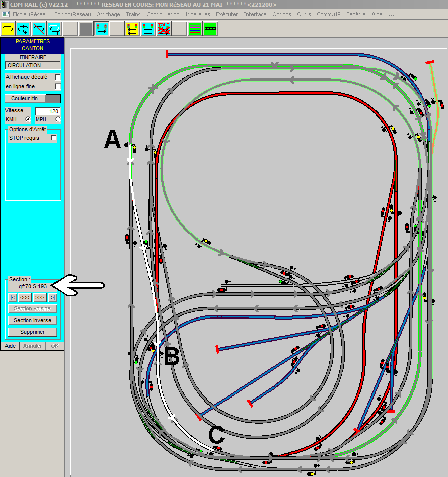The height and width of the screenshot is (477, 448).
Task: Open the green colored-lines display icon
Action: point(195,29)
